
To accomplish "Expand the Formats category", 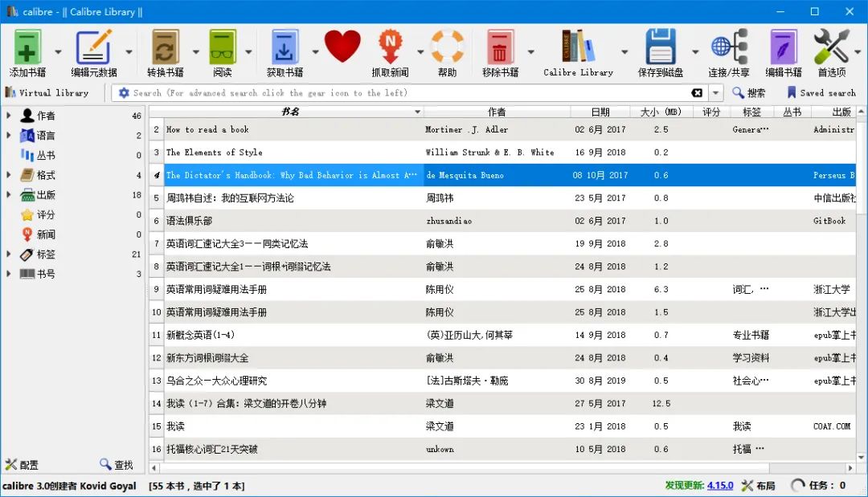I will (x=8, y=175).
